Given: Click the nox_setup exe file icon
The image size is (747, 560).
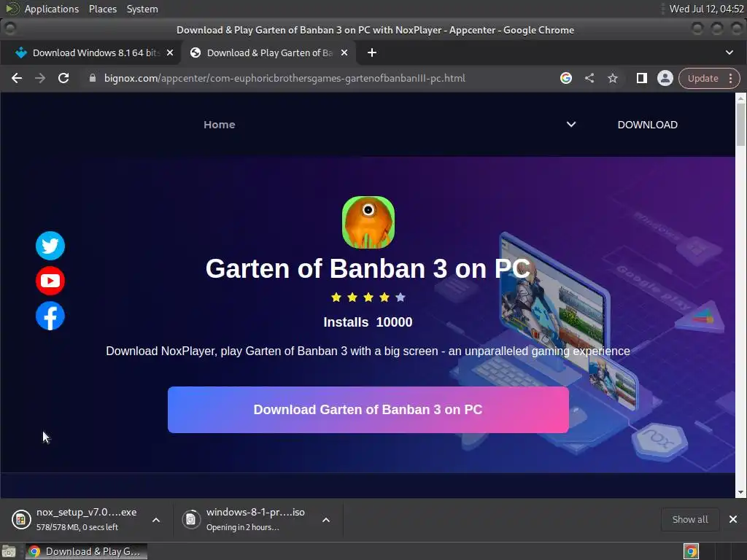Looking at the screenshot, I should coord(21,519).
